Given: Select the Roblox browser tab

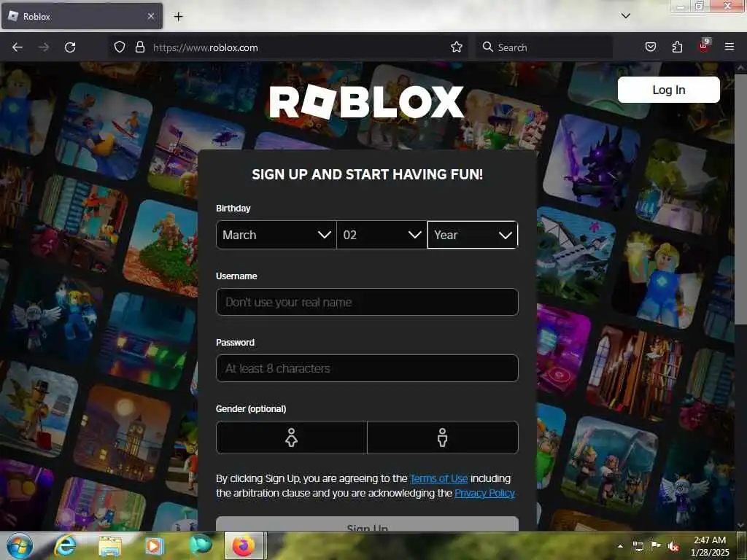Looking at the screenshot, I should coord(82,16).
